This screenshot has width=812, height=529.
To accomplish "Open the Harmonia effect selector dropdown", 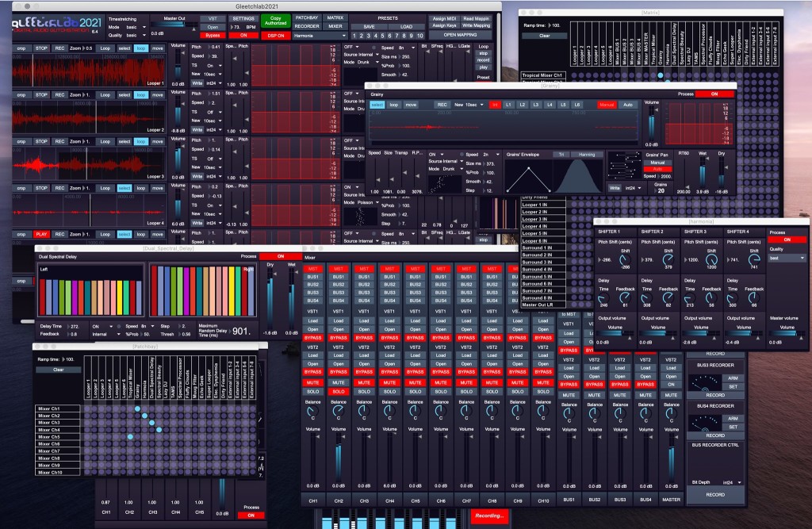I will click(x=320, y=35).
